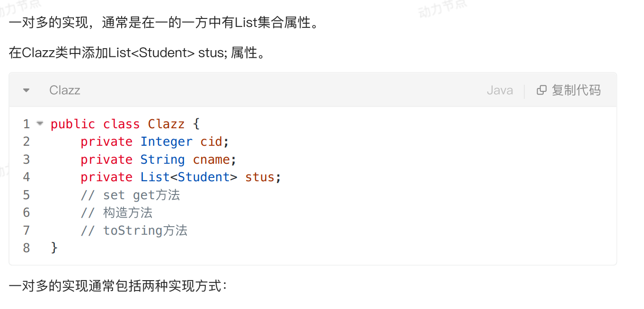Click the '// 构造方法' comment line
Image resolution: width=644 pixels, height=309 pixels.
(116, 212)
